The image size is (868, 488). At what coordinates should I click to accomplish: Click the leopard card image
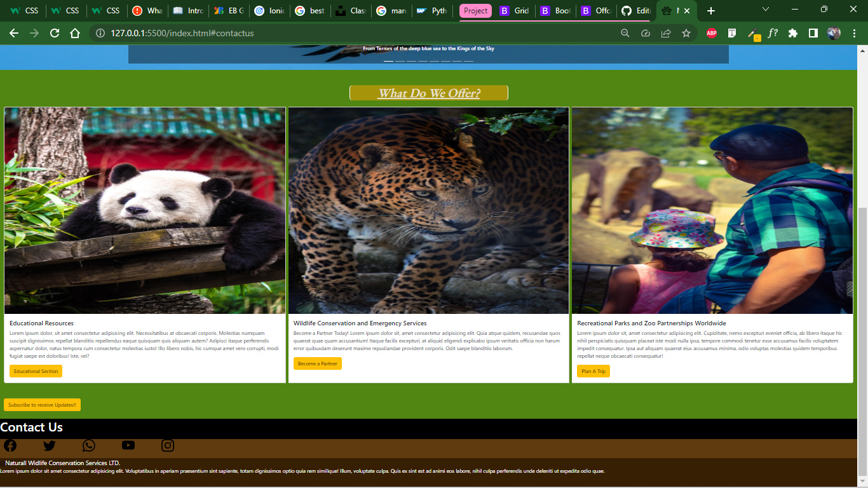[x=429, y=210]
